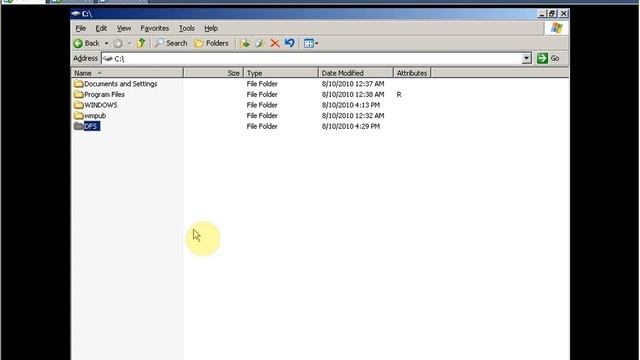Go up one folder level
Screen dimensions: 640x360
141,43
